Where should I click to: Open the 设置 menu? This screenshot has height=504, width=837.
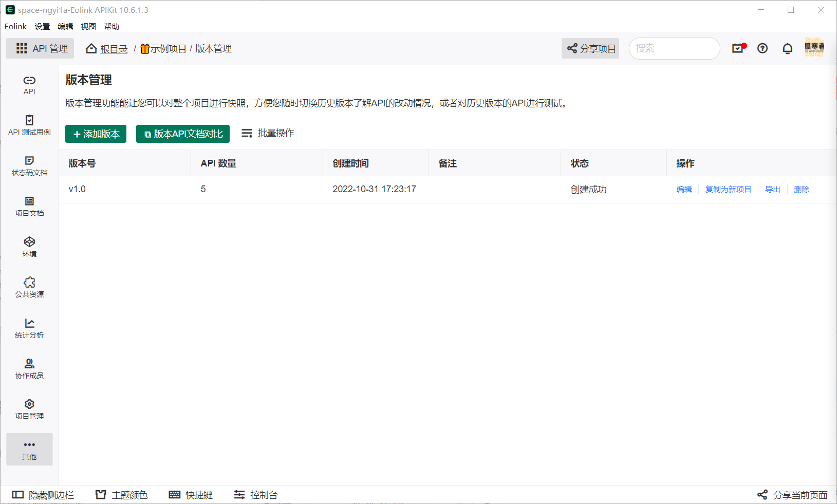[x=42, y=26]
